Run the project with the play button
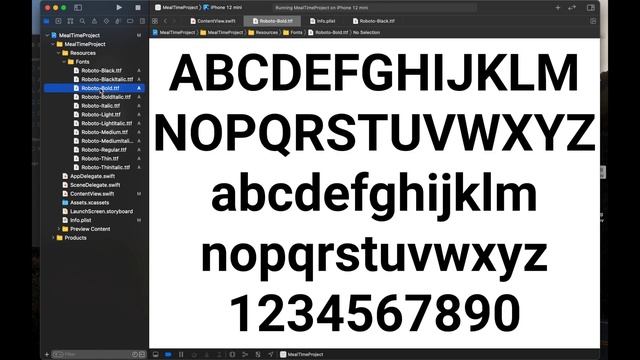This screenshot has height=360, width=640. pyautogui.click(x=119, y=7)
